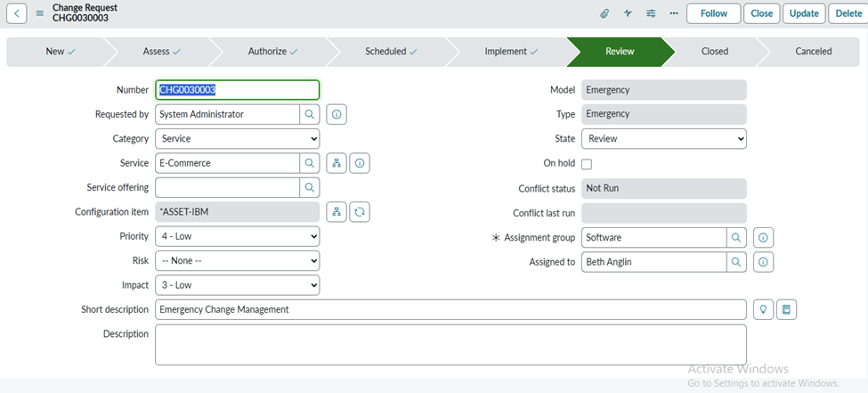868x393 pixels.
Task: View info for Assigned to Beth Anglin
Action: 763,262
